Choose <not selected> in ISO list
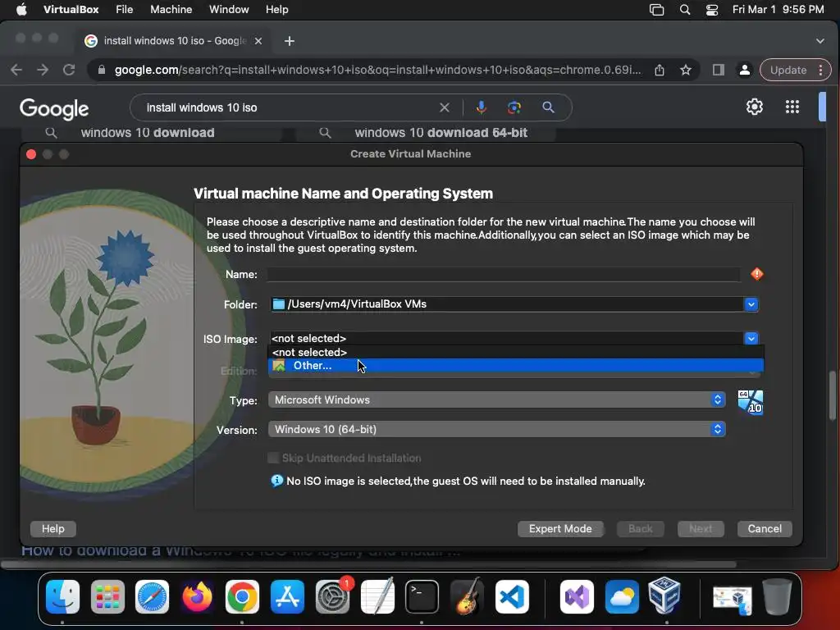 point(515,352)
